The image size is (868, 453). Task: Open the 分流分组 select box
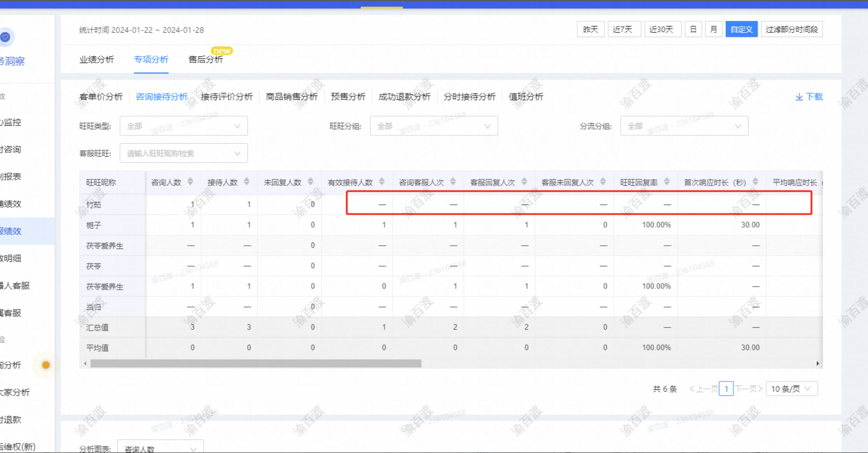click(684, 126)
